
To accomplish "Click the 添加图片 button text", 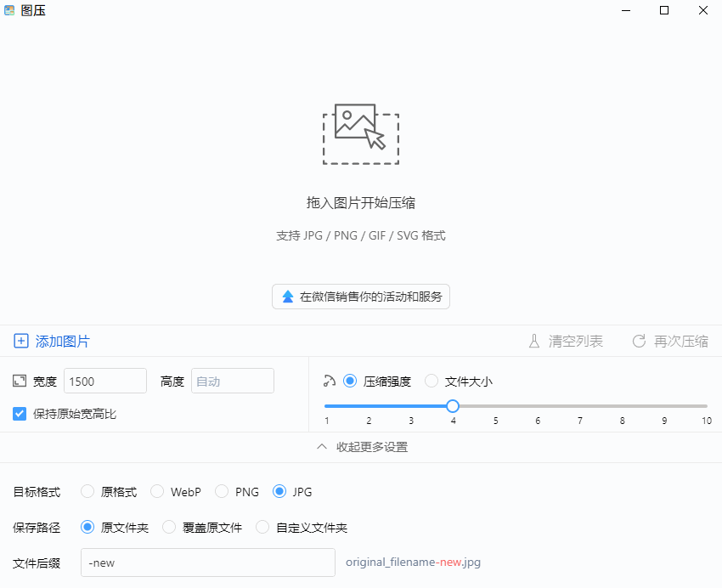I will tap(62, 342).
